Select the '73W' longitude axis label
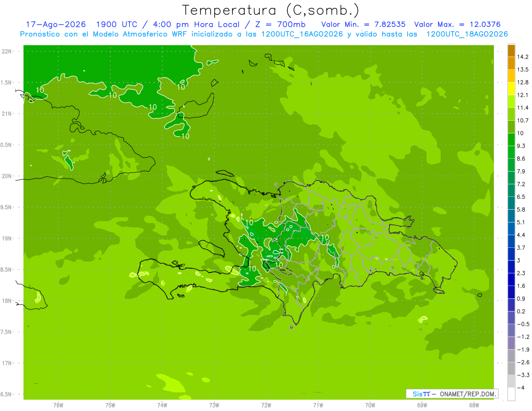The width and height of the screenshot is (532, 411). [x=214, y=405]
